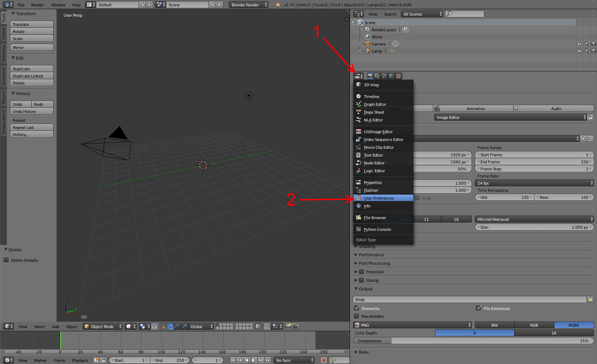Check the Placeholders option
This screenshot has height=364, width=597.
coord(357,316)
